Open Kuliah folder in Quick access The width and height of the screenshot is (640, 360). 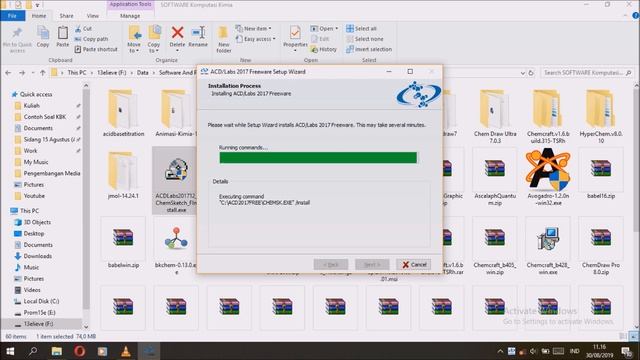pyautogui.click(x=31, y=106)
